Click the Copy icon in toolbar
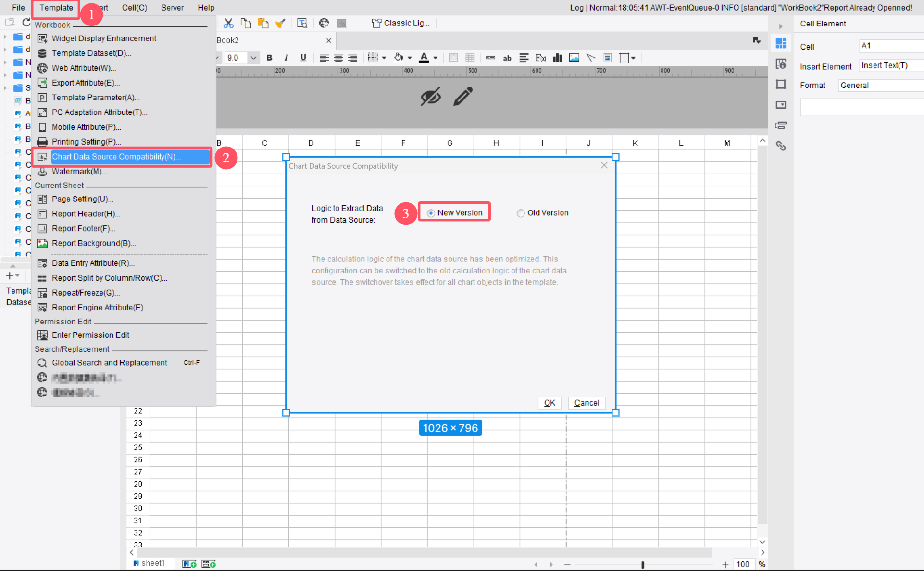This screenshot has height=571, width=924. [246, 23]
